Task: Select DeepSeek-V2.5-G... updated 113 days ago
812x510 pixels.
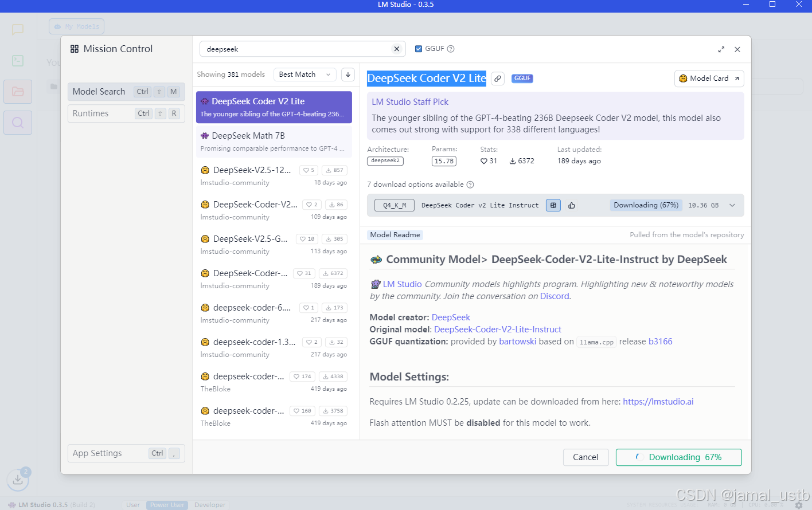Action: click(x=274, y=245)
